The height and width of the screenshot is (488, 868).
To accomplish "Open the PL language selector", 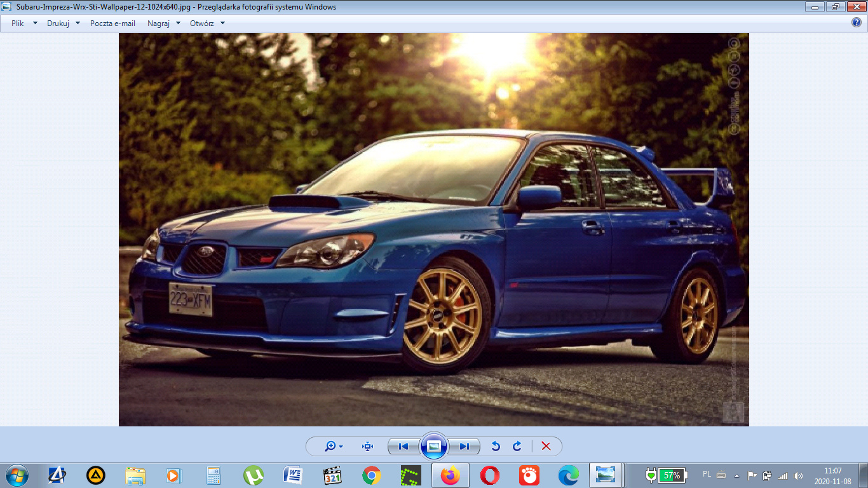I will point(707,474).
